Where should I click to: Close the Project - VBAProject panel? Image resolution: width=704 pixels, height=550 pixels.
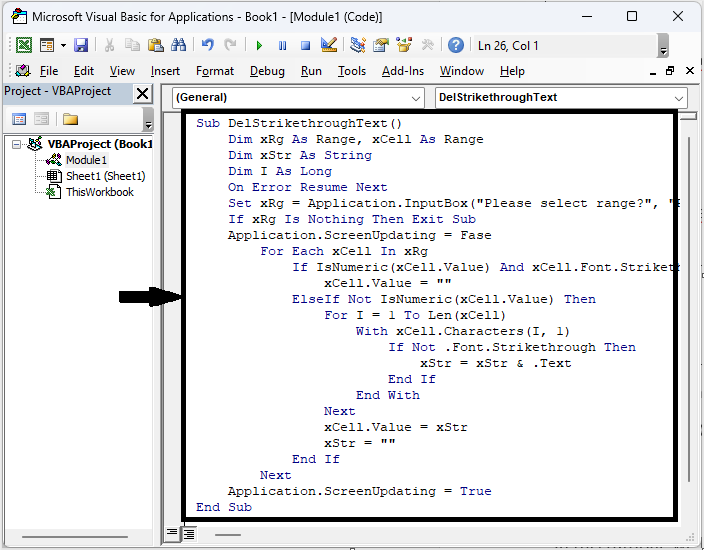[x=142, y=94]
